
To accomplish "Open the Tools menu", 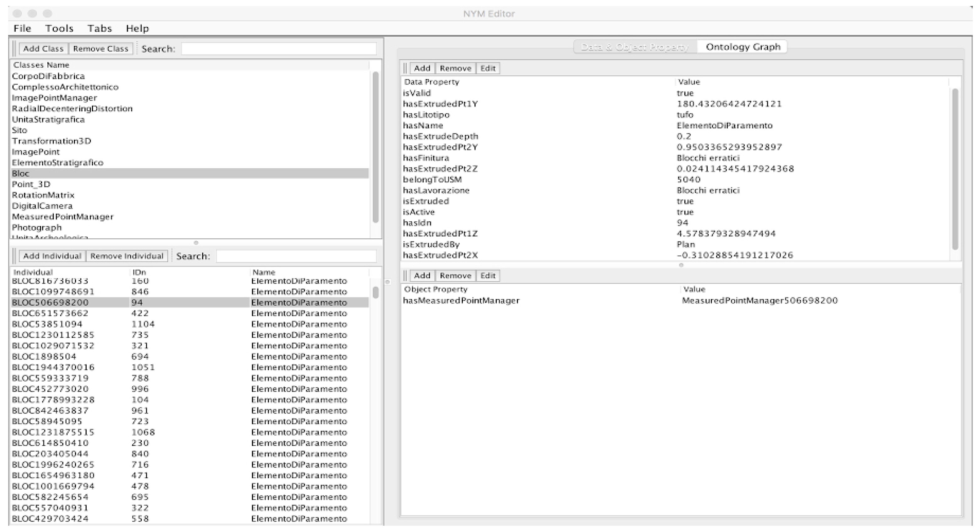I will point(59,29).
